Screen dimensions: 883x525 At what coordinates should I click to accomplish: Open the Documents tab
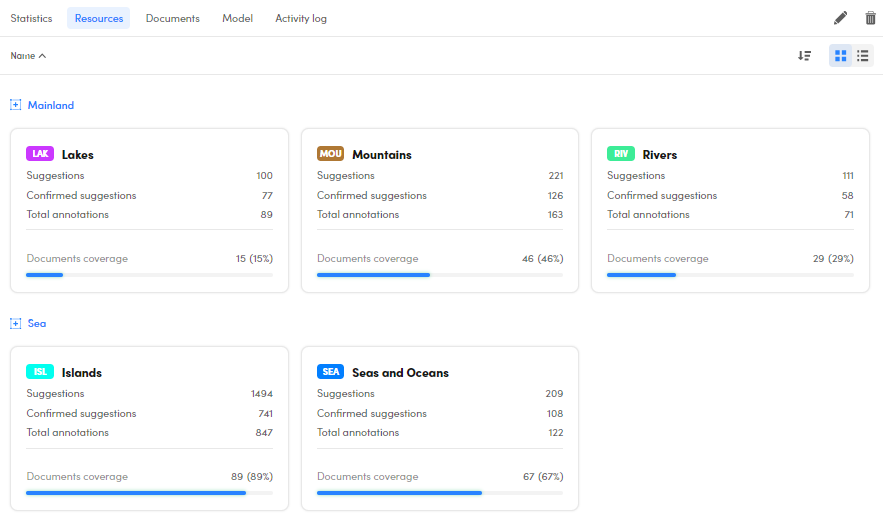click(x=172, y=18)
